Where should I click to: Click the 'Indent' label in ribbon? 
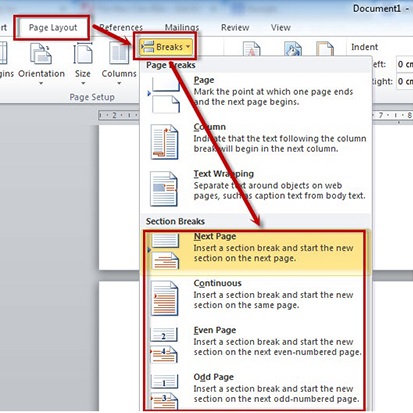(x=364, y=47)
